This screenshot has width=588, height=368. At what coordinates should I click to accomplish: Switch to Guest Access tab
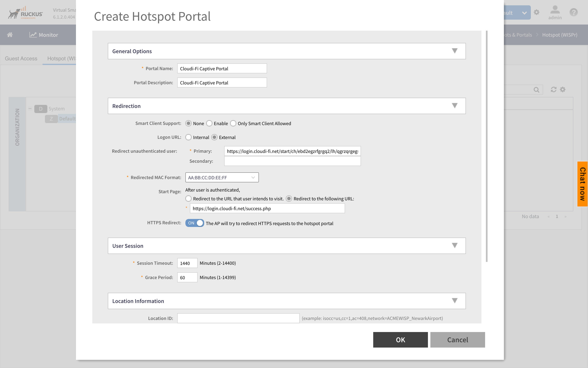(21, 58)
